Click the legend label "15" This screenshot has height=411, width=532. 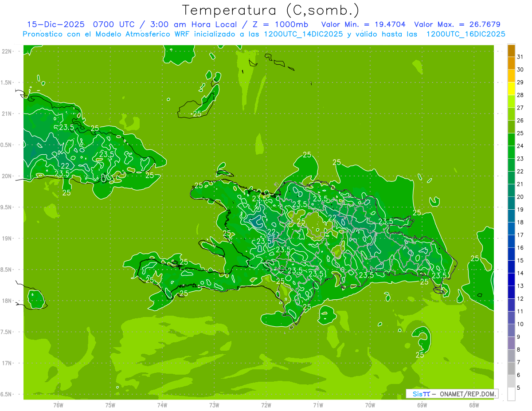click(x=520, y=260)
